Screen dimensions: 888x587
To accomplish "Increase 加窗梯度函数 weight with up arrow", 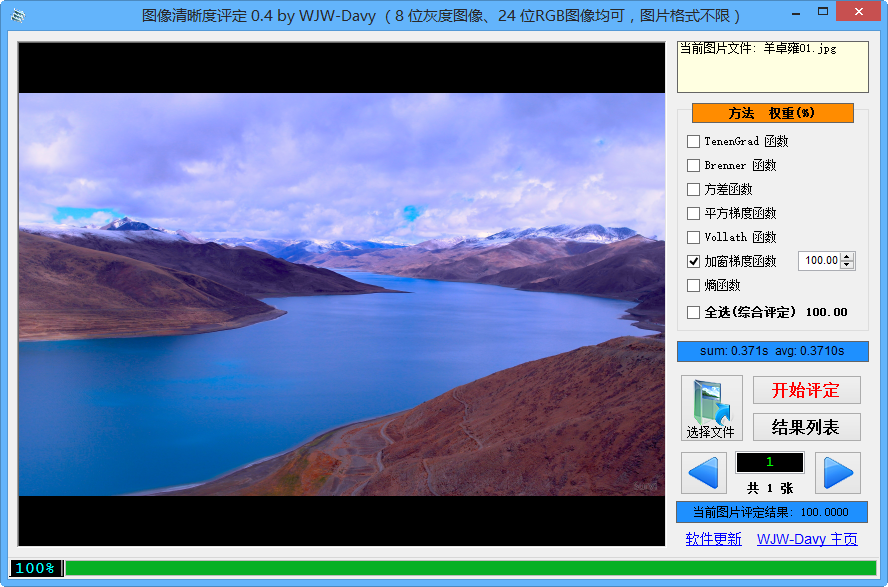I will click(847, 257).
